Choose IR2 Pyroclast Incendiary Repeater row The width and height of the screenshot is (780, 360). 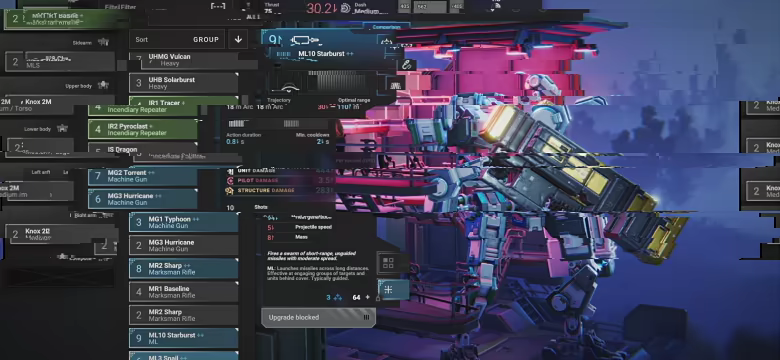click(x=143, y=129)
